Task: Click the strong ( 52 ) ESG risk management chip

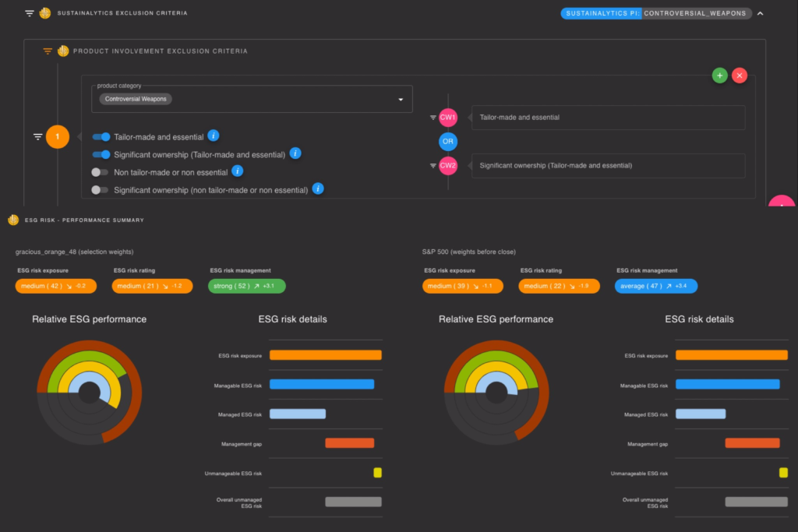Action: [247, 287]
